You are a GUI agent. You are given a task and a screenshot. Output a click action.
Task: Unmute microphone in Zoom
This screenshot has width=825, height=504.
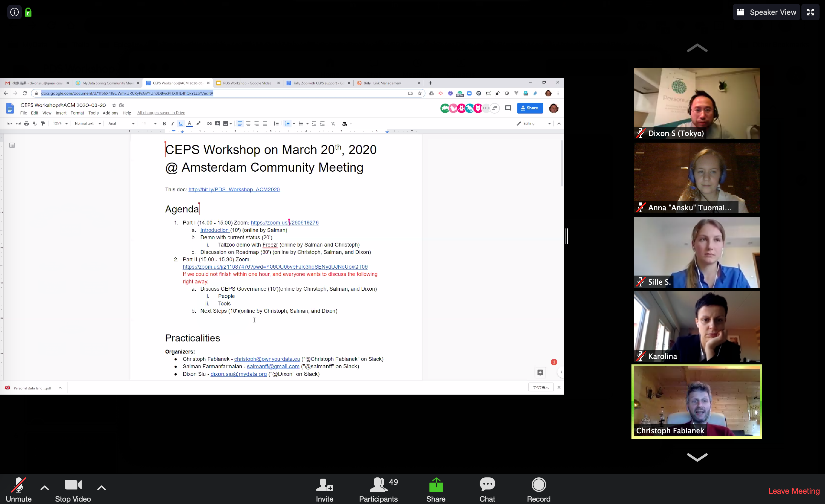[x=19, y=489]
